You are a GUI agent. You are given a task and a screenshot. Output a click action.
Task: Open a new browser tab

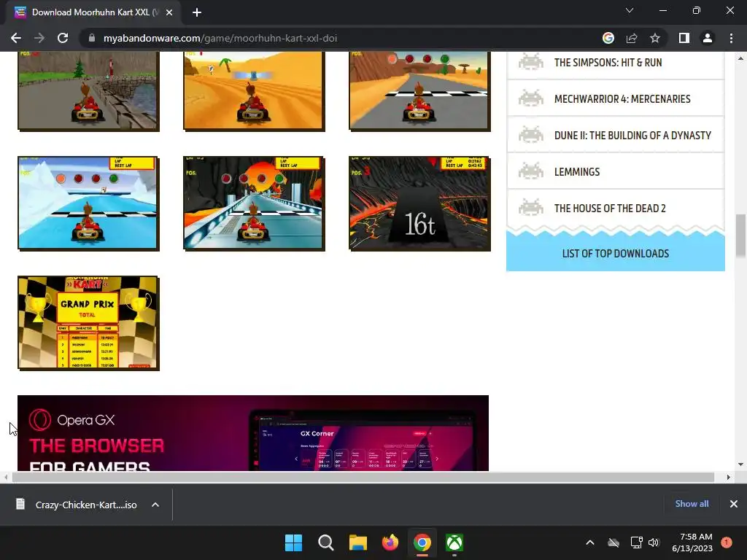(197, 12)
